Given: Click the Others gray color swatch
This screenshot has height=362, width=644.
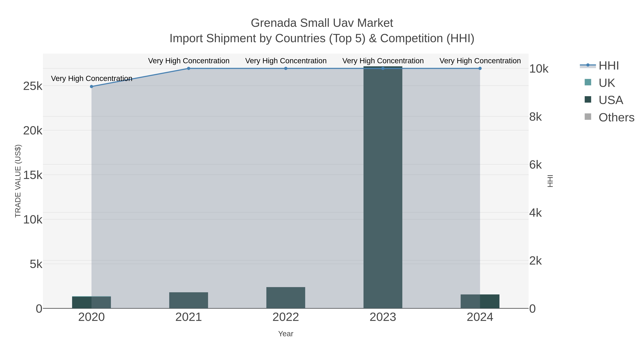Looking at the screenshot, I should click(x=588, y=117).
